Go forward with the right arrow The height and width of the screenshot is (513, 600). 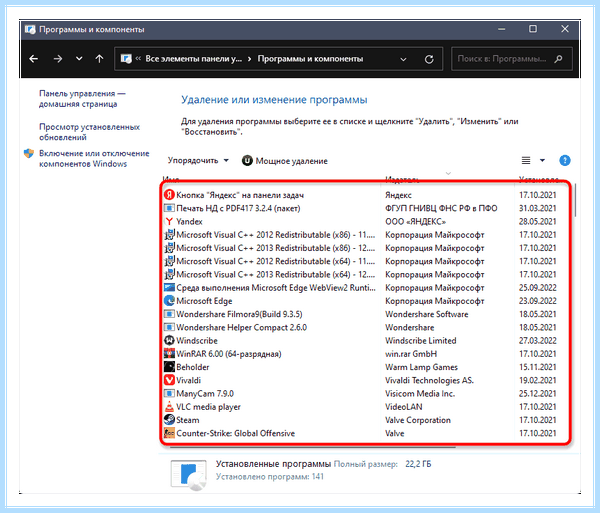point(57,59)
